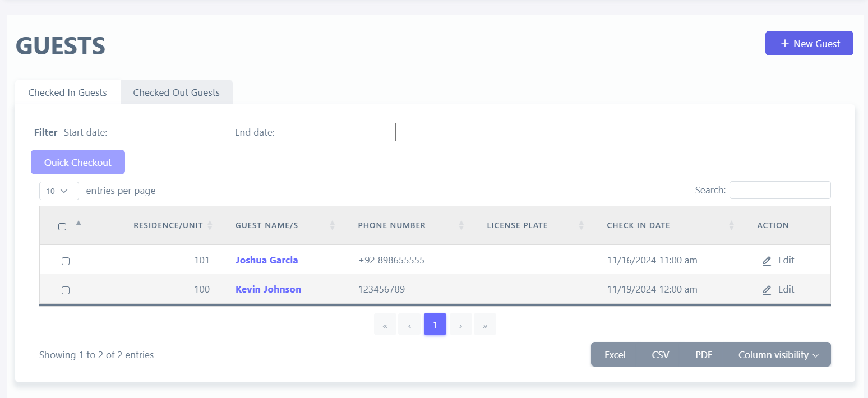
Task: Sort by Residence/Unit column arrows
Action: tap(210, 225)
